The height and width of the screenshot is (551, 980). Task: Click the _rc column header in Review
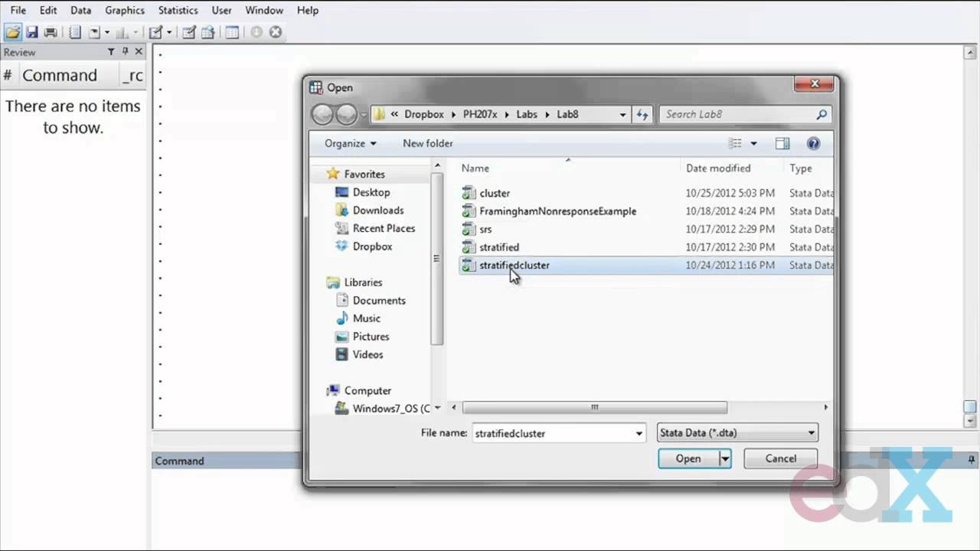click(132, 75)
